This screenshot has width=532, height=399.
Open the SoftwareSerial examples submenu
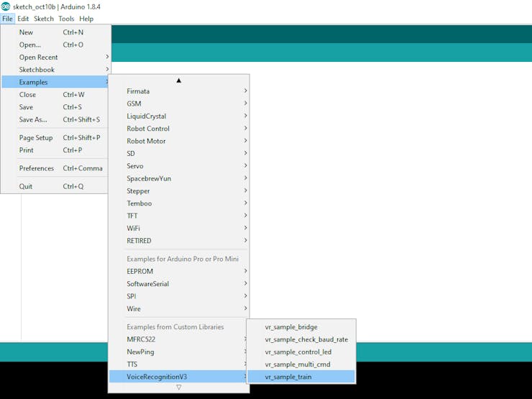(x=179, y=284)
